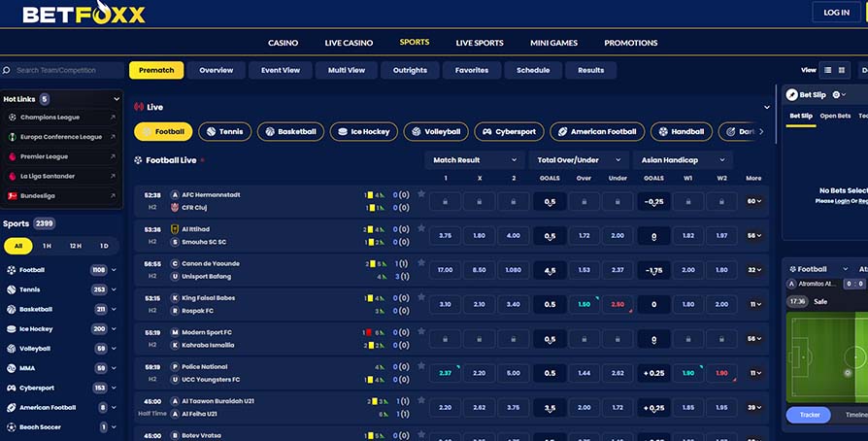Select the American Football live chip
Viewport: 868px width, 441px height.
(x=597, y=132)
